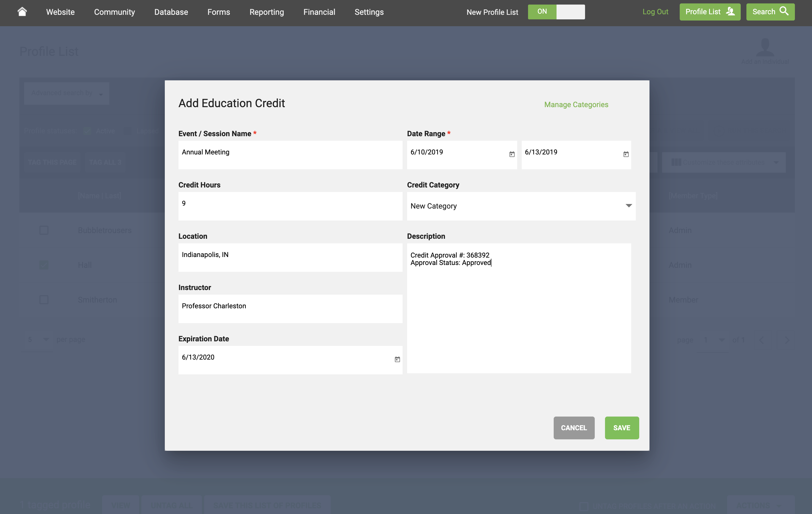Focus the Credit Hours field

tap(290, 206)
